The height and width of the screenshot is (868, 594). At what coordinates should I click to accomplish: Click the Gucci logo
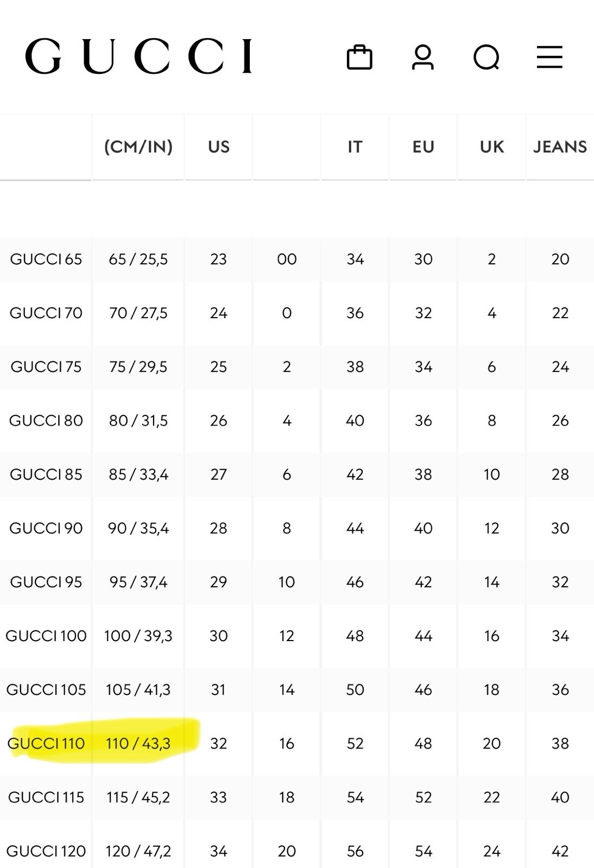[x=139, y=56]
